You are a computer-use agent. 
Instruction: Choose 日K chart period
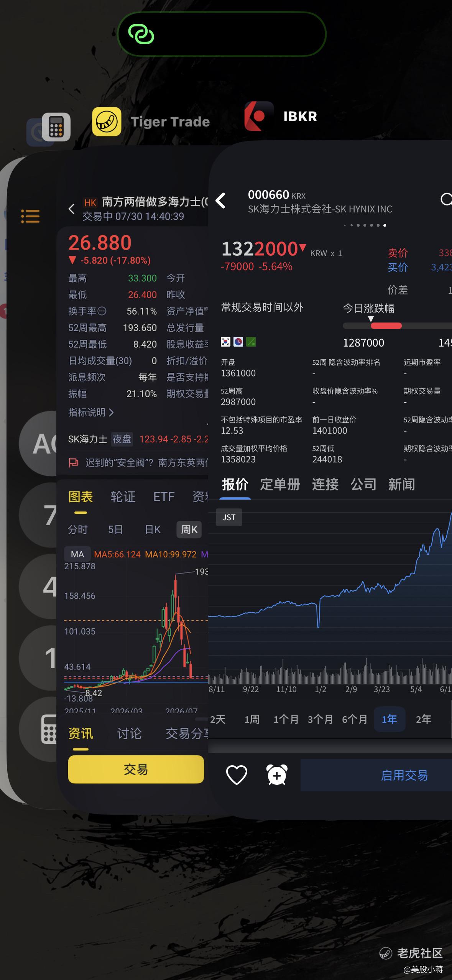pos(153,529)
